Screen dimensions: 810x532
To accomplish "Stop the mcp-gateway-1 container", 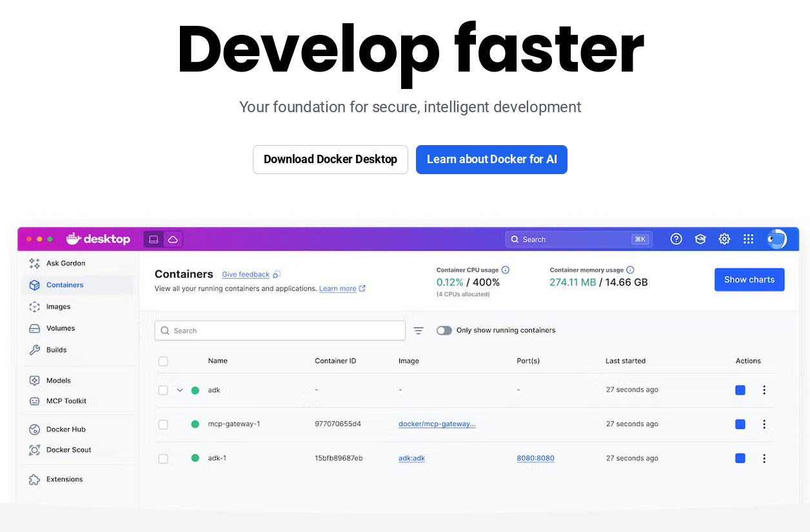I will tap(740, 424).
